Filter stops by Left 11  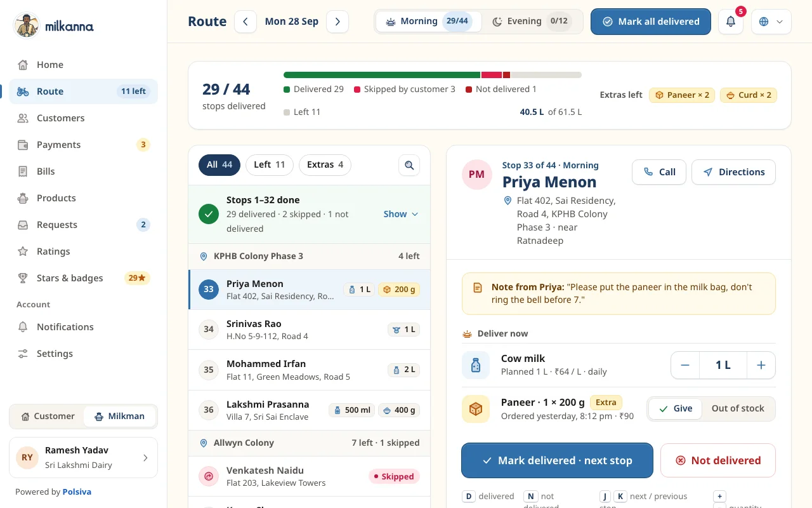click(270, 165)
